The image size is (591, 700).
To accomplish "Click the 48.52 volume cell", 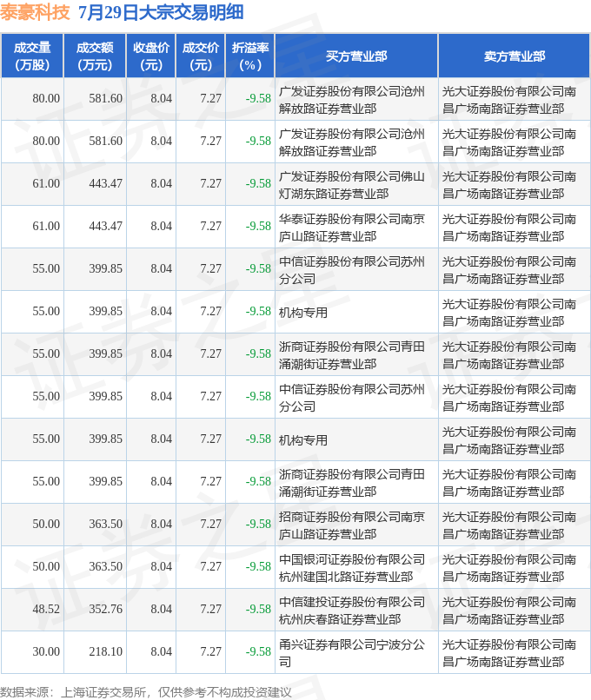I will pyautogui.click(x=45, y=609).
